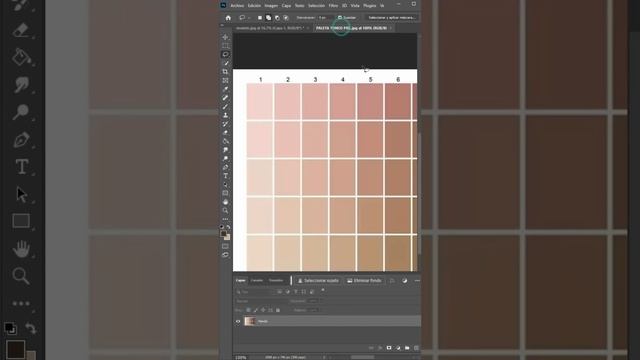Set the background color swatch

pyautogui.click(x=228, y=238)
